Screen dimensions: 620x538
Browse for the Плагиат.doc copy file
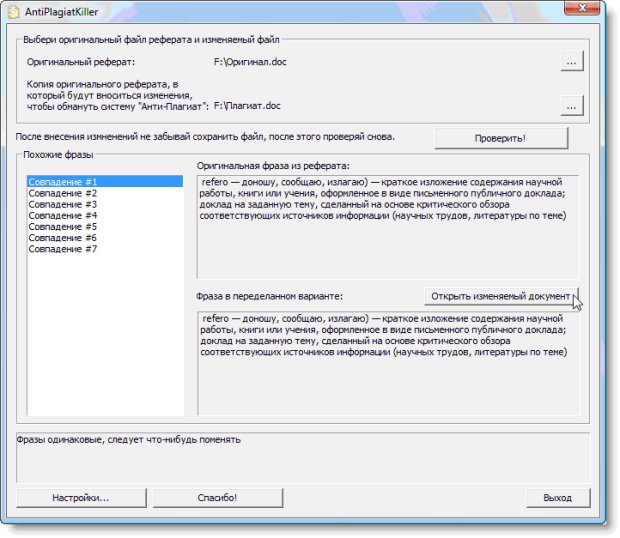(x=571, y=106)
